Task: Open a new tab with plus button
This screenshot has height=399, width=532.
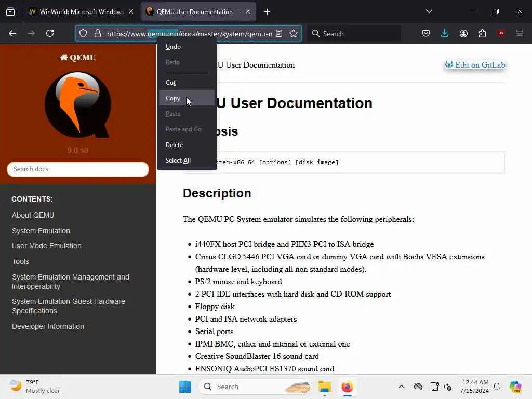Action: (268, 12)
